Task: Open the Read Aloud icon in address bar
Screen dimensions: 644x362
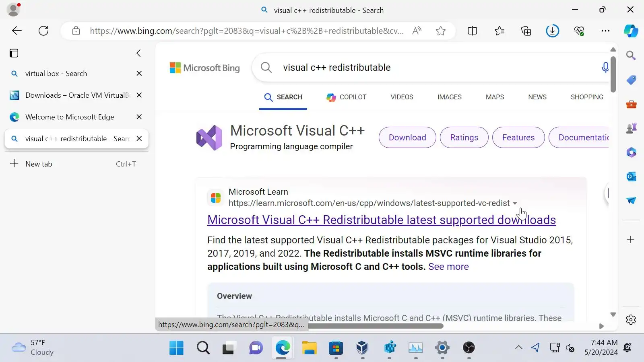Action: point(417,31)
